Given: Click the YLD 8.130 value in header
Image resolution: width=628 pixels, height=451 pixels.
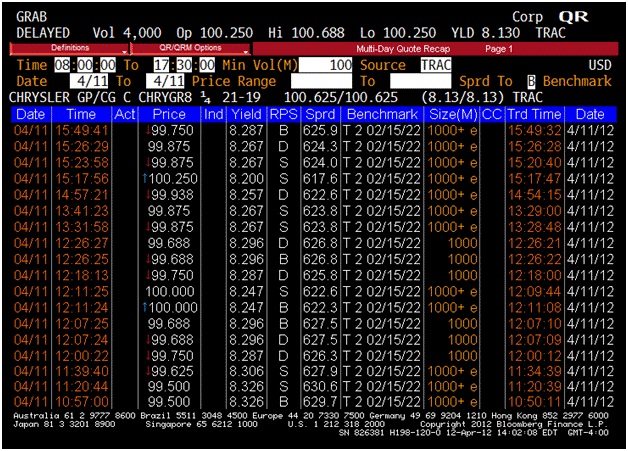Looking at the screenshot, I should tap(485, 33).
